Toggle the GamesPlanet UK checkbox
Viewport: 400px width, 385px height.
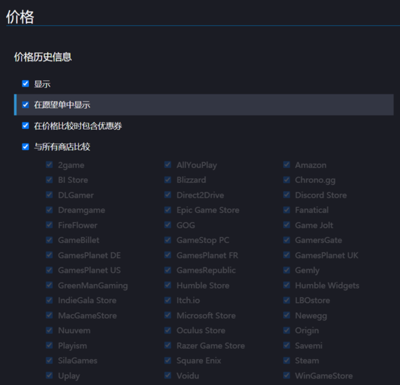[287, 255]
